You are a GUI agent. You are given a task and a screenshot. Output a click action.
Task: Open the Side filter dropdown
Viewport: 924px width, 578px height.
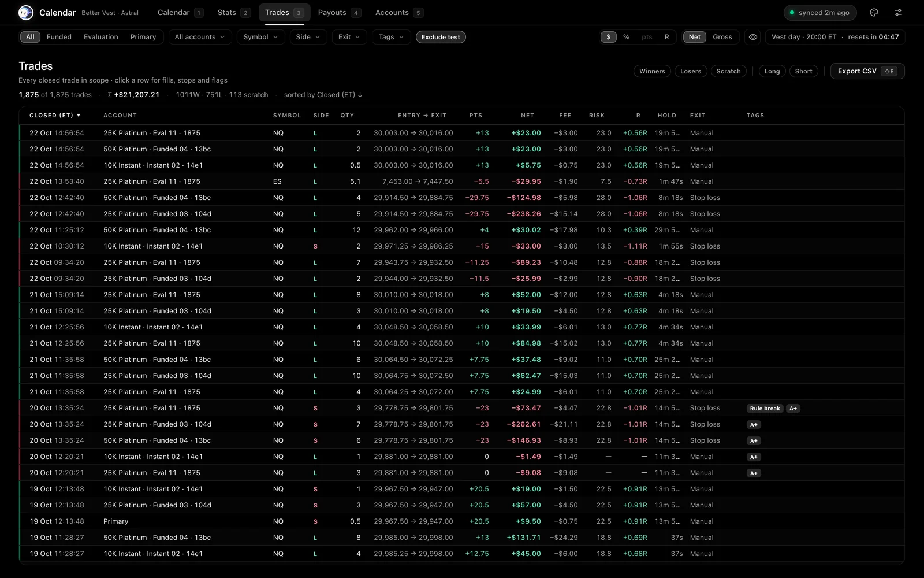[x=308, y=37]
